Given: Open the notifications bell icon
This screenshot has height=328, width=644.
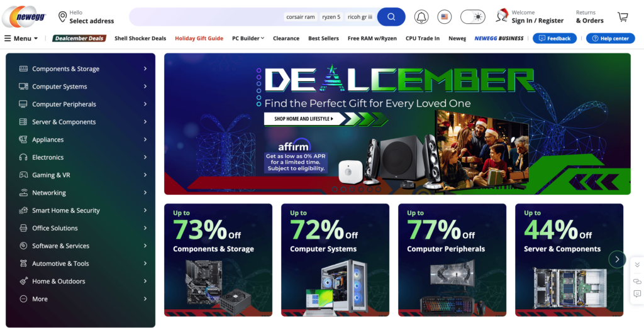Looking at the screenshot, I should point(421,17).
